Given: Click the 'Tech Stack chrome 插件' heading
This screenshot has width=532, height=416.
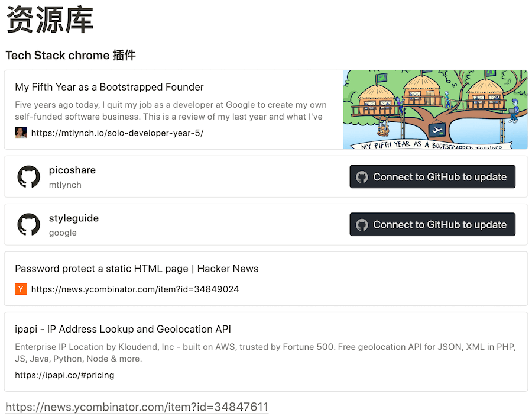Looking at the screenshot, I should (70, 56).
